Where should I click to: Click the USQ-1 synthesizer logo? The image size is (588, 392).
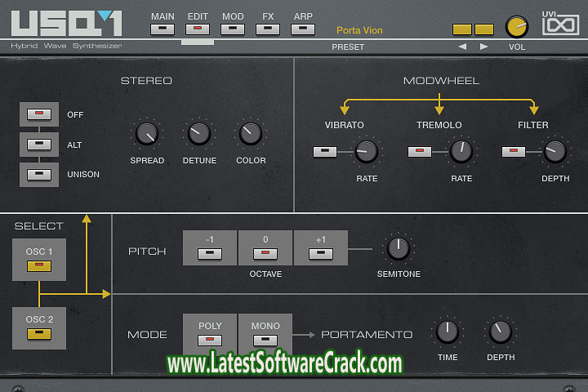[64, 23]
